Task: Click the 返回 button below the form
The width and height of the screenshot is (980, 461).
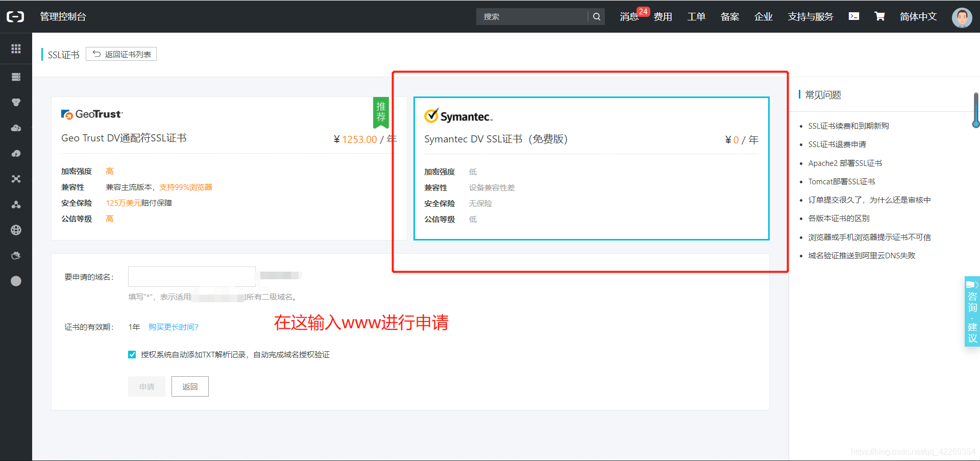Action: click(x=190, y=386)
